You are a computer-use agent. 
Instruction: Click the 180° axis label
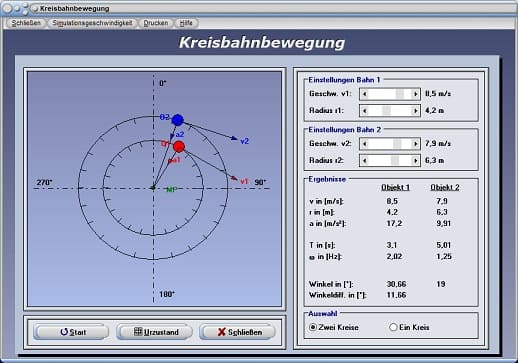pyautogui.click(x=167, y=294)
